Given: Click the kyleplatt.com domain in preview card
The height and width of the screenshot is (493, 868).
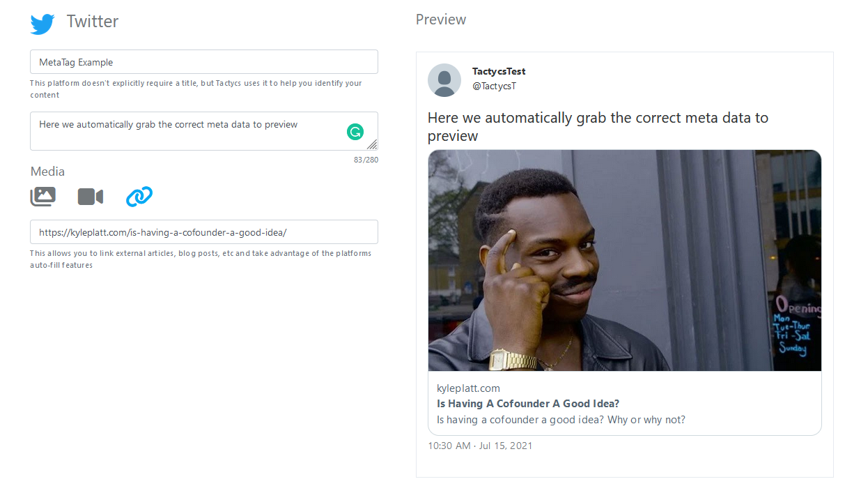Looking at the screenshot, I should click(x=468, y=388).
